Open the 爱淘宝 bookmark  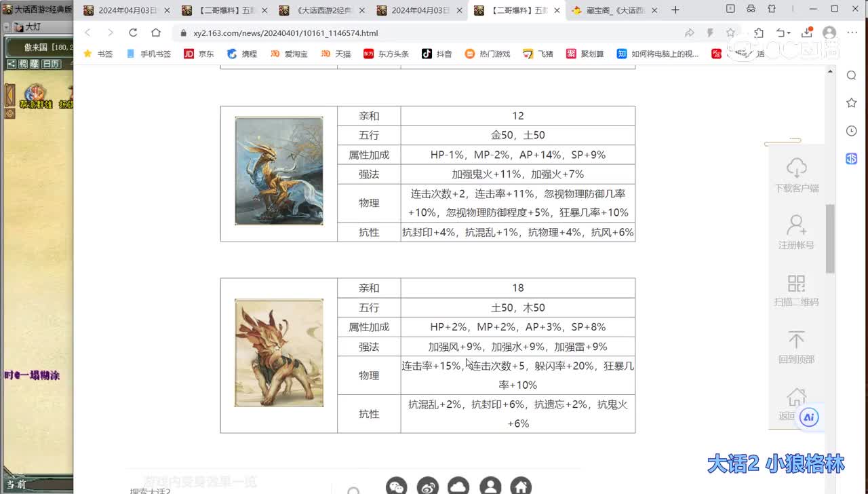(289, 54)
